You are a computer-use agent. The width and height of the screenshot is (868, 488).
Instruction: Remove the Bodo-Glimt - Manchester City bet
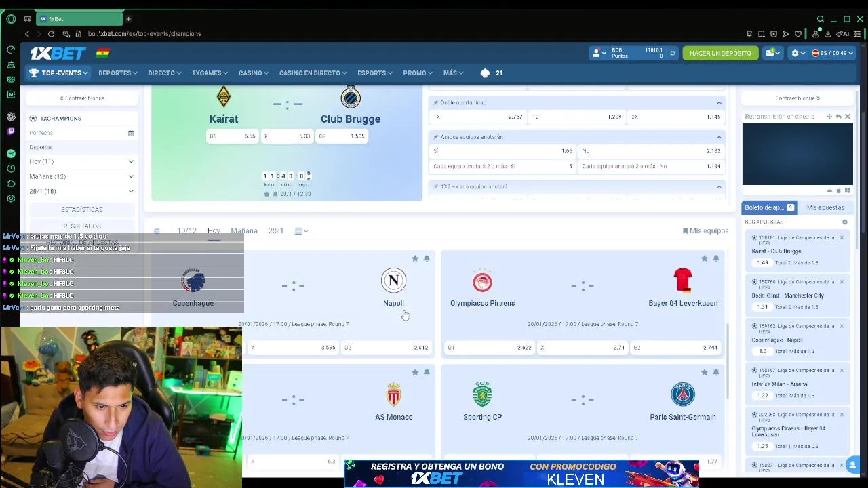842,281
